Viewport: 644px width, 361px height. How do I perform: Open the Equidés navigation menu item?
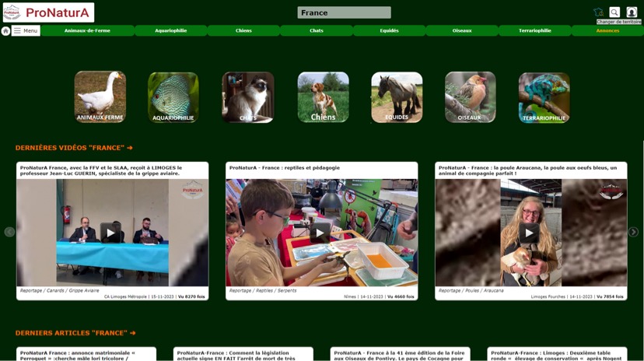389,31
